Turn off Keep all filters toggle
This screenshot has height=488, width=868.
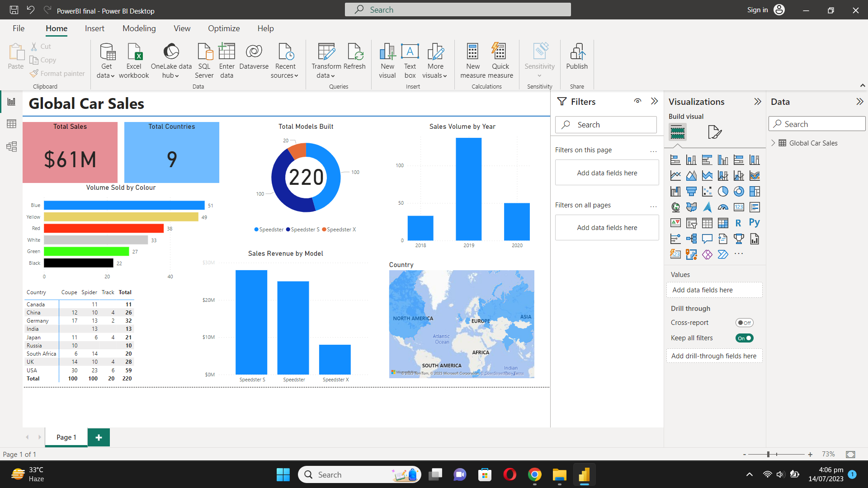point(744,338)
